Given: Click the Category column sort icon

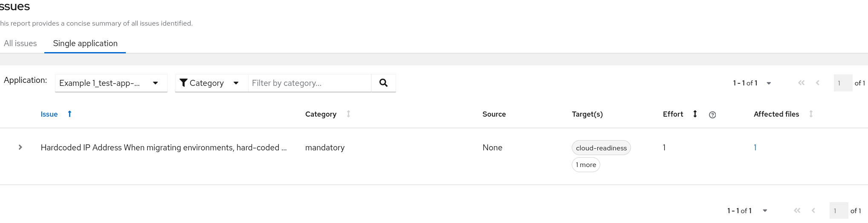Looking at the screenshot, I should point(348,114).
